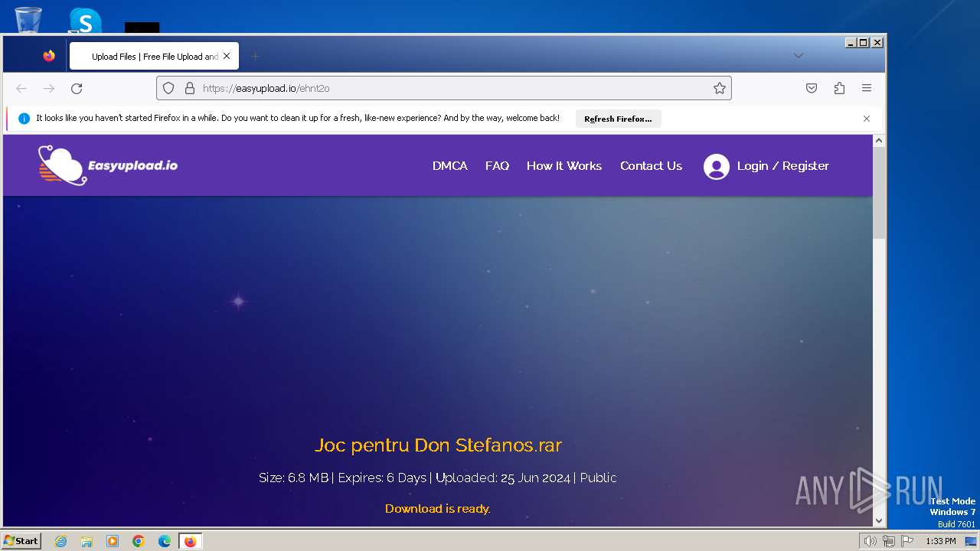
Task: Click the user avatar icon
Action: click(717, 166)
